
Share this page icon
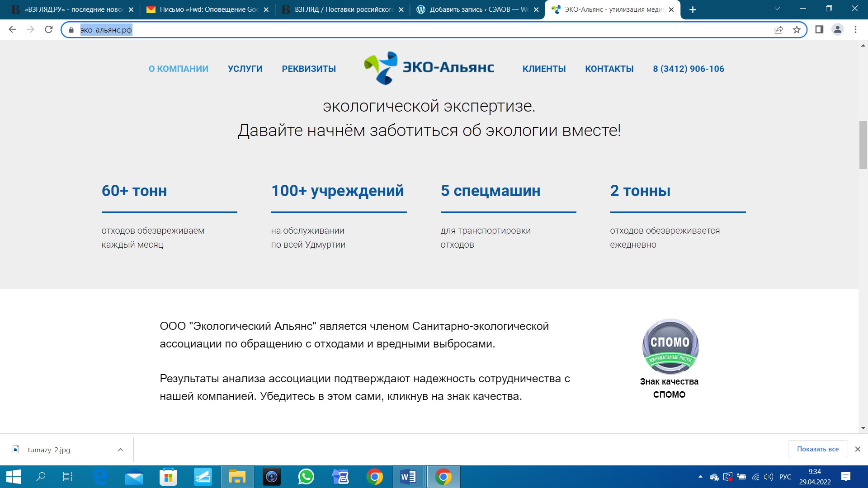point(778,30)
